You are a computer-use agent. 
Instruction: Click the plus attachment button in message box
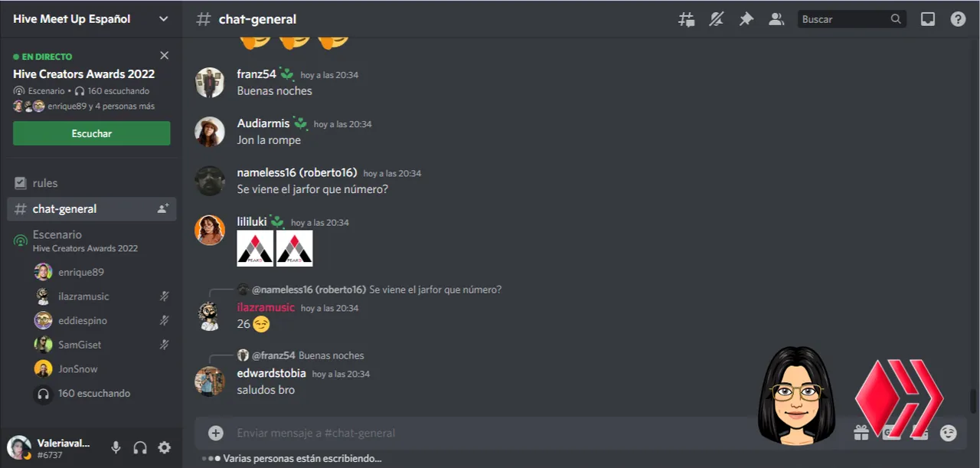(x=216, y=433)
